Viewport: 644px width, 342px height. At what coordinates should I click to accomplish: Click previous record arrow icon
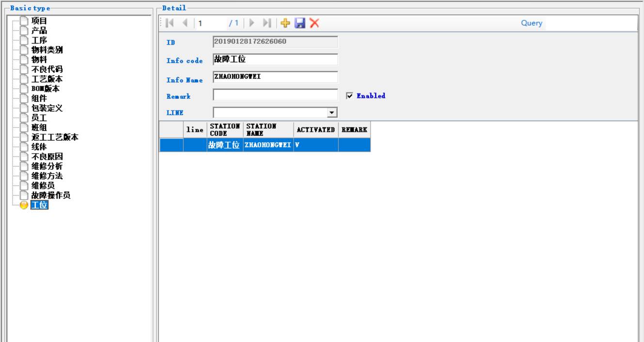coord(185,23)
